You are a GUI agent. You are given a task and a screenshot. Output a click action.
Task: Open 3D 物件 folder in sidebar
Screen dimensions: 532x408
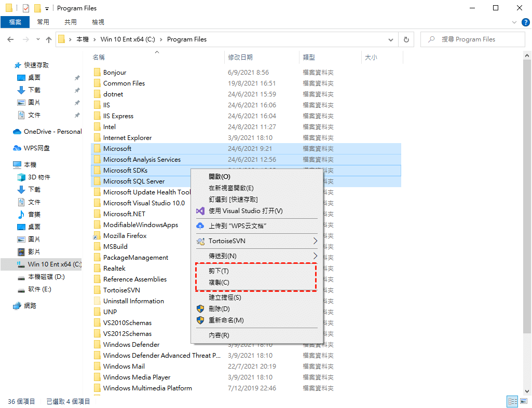coord(34,177)
